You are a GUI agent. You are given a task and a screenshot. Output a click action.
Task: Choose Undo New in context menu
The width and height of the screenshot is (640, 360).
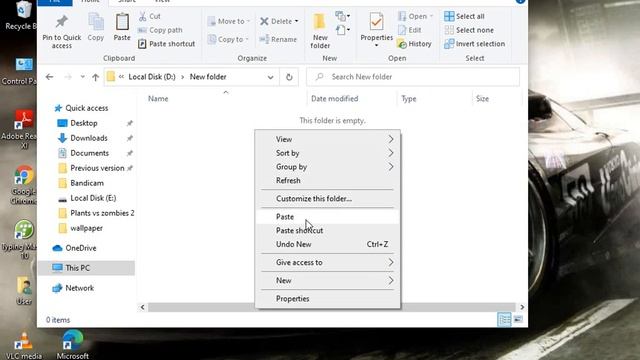[327, 244]
